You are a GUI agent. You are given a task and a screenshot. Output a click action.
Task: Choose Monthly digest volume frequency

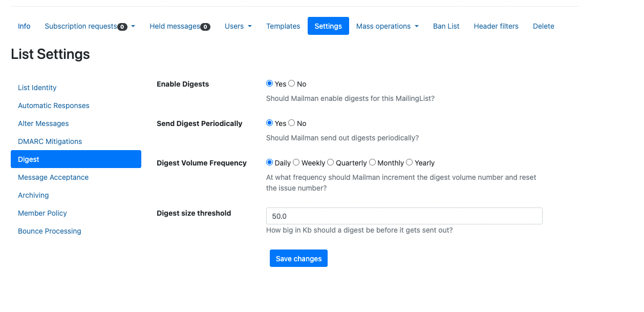pos(372,162)
